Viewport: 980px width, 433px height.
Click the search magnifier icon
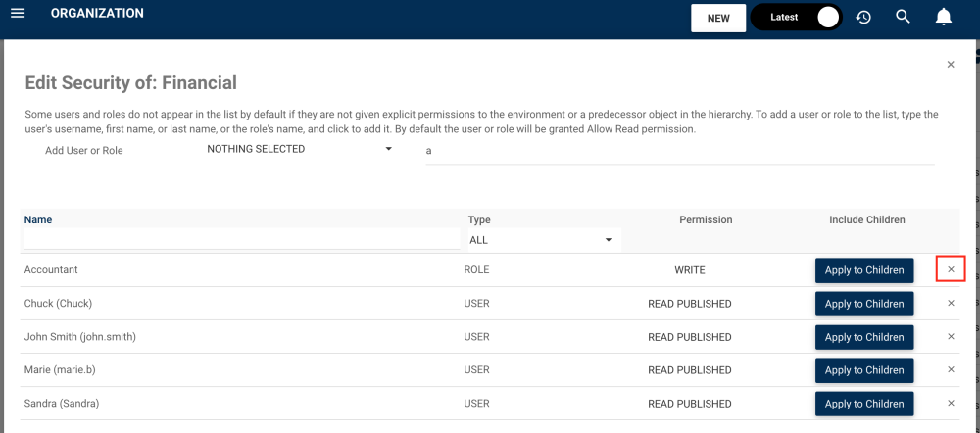point(904,17)
